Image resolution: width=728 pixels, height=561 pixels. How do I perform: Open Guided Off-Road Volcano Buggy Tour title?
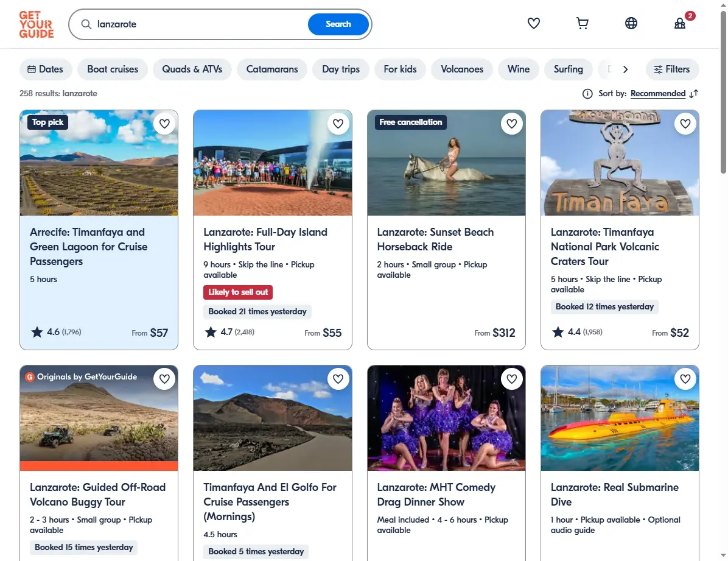point(97,495)
